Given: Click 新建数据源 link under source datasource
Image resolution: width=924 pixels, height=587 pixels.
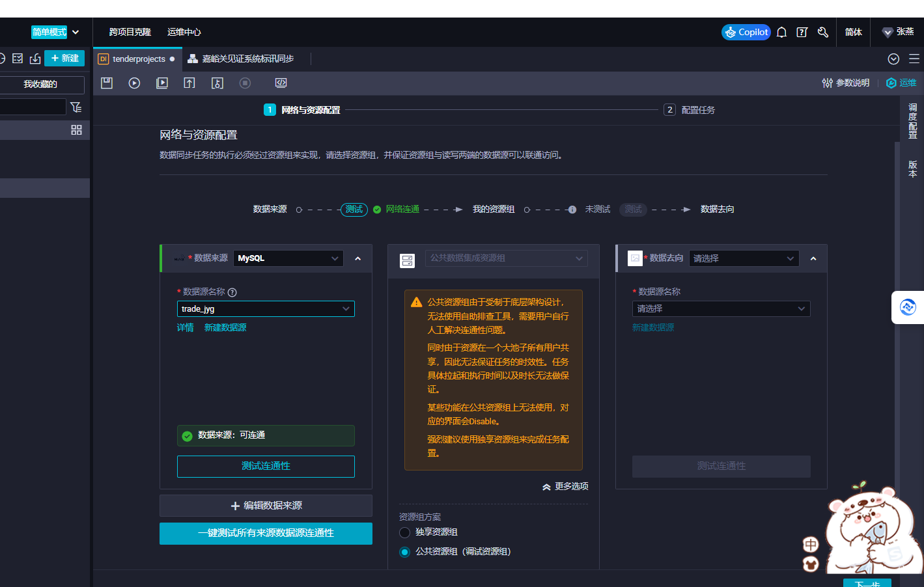Looking at the screenshot, I should click(x=225, y=327).
